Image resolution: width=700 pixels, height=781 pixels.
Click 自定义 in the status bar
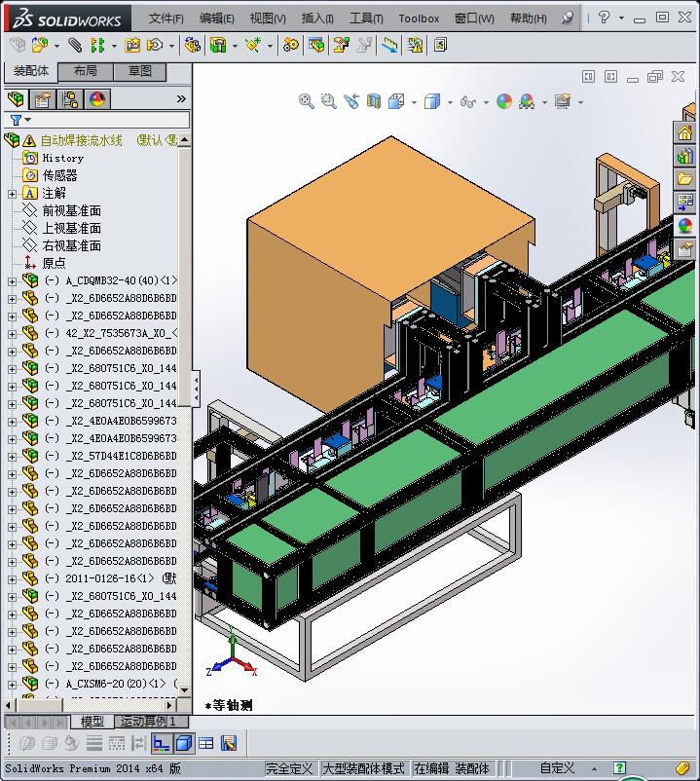point(557,768)
